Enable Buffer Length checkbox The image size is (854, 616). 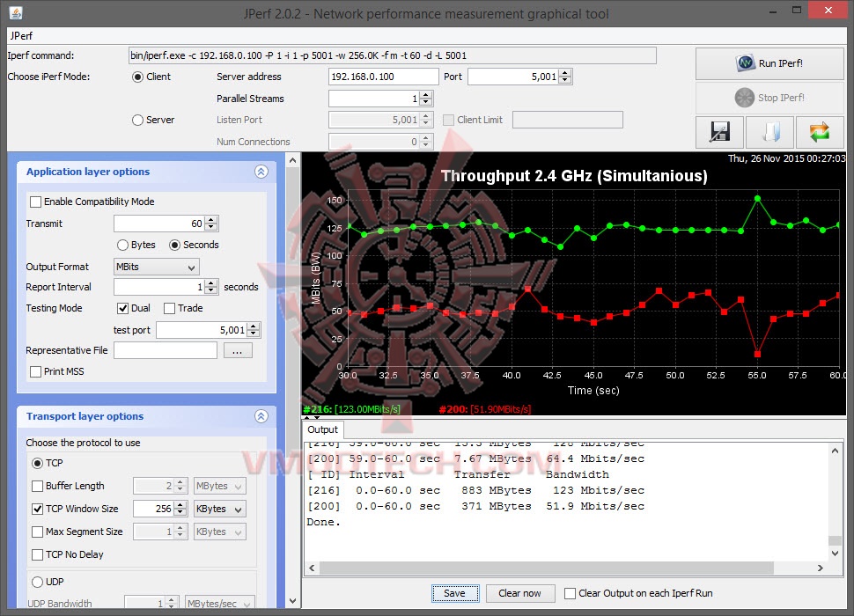coord(38,486)
